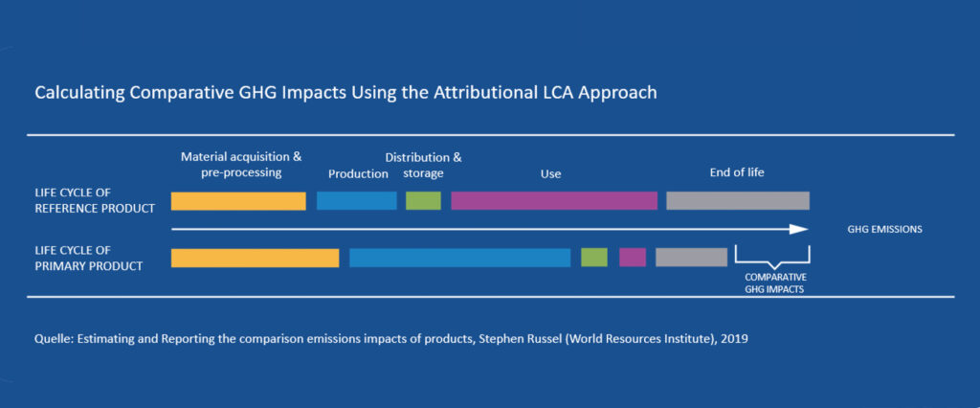Select the small purple bar in the primary product row
Viewport: 980px width, 408px height.
point(632,258)
